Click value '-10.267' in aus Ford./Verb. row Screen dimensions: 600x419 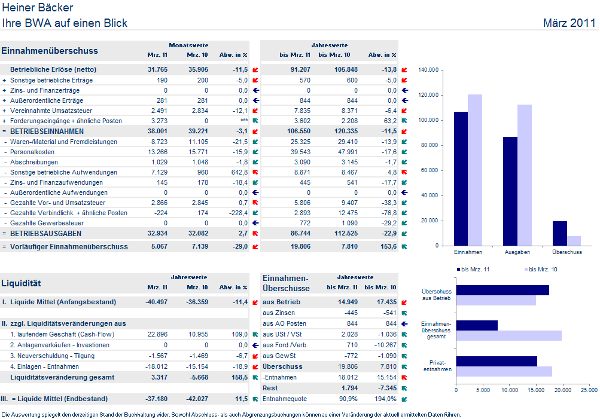[x=385, y=345]
